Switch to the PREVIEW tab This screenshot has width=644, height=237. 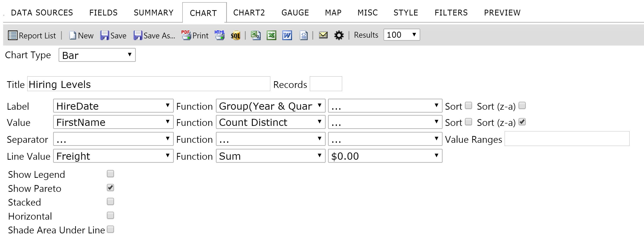click(x=502, y=13)
